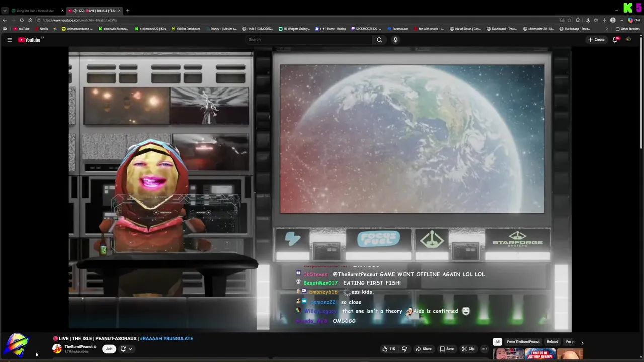Go back with browser back arrow
Screen dimensions: 644x362
pyautogui.click(x=5, y=20)
